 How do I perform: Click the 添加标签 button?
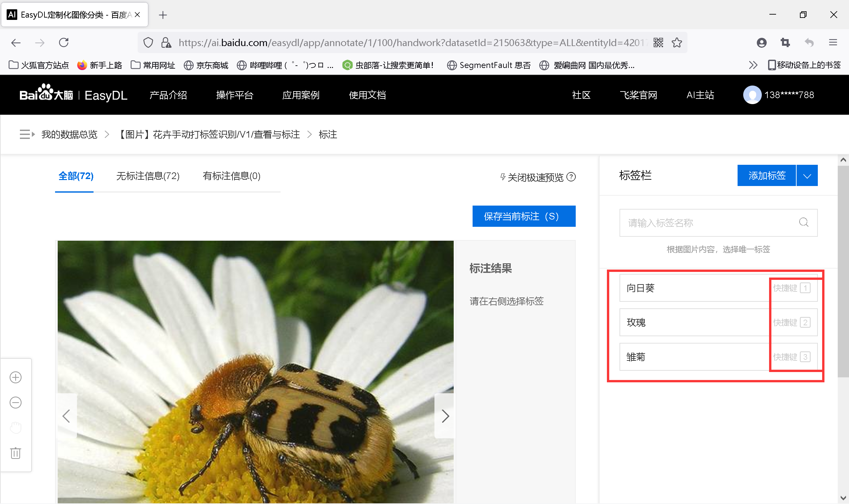point(766,175)
